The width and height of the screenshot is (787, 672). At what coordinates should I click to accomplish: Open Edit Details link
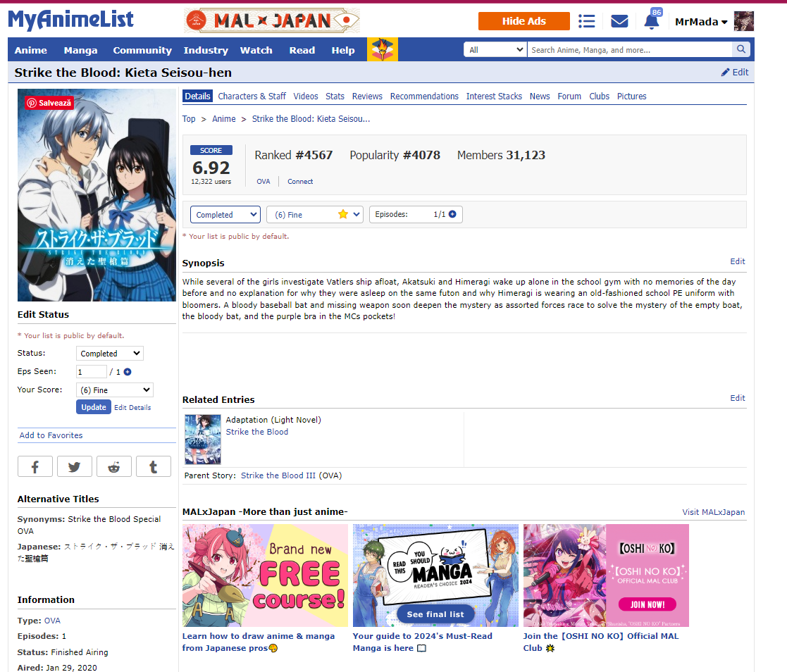[x=132, y=408]
